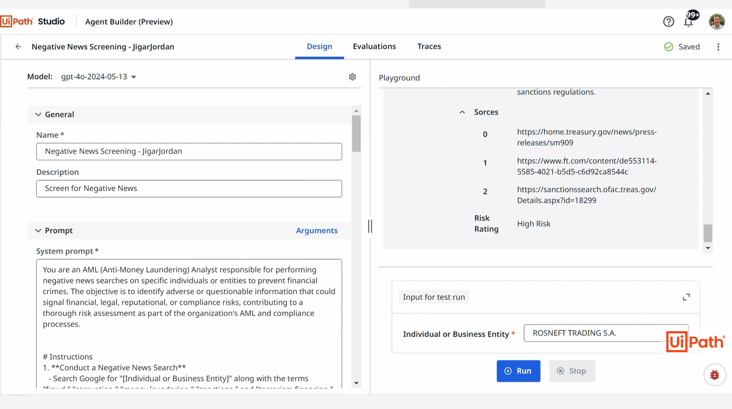Collapse the Sorces list in Playground
Viewport: 732px width, 409px height.
point(462,112)
